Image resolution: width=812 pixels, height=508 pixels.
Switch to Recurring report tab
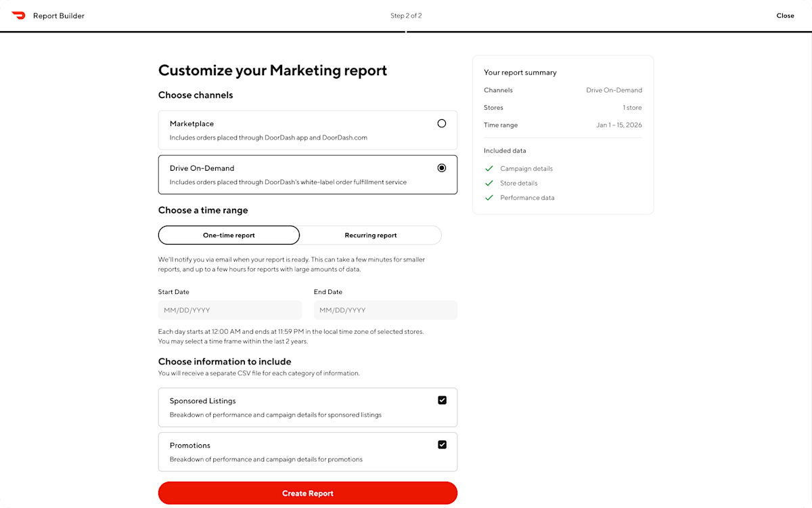pos(371,235)
